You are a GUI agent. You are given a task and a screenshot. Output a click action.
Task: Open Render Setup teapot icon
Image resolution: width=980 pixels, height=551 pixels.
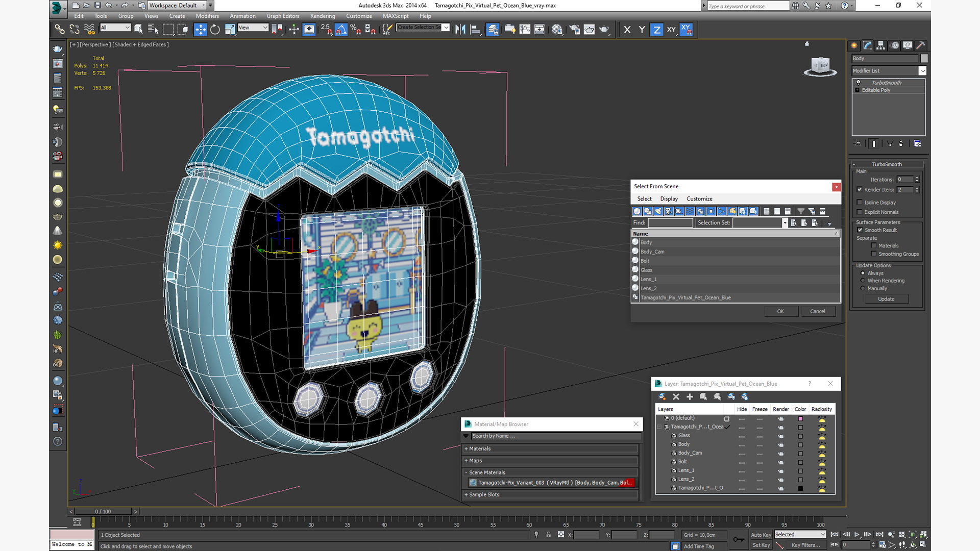click(574, 30)
